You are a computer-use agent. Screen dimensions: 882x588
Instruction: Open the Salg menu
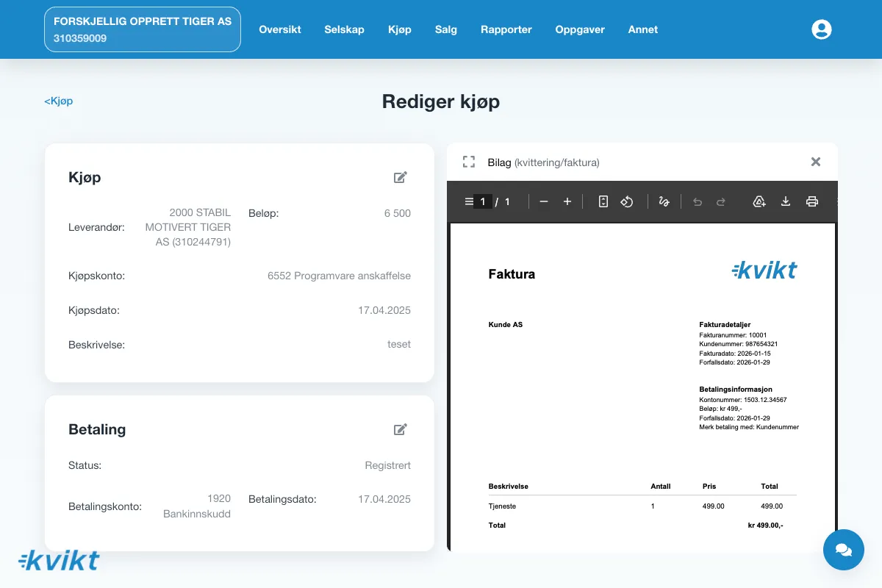pyautogui.click(x=446, y=29)
